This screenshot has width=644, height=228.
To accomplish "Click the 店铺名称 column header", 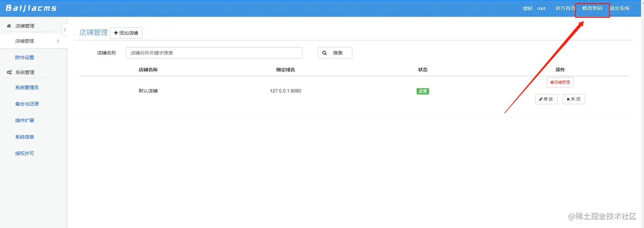I will (x=148, y=69).
